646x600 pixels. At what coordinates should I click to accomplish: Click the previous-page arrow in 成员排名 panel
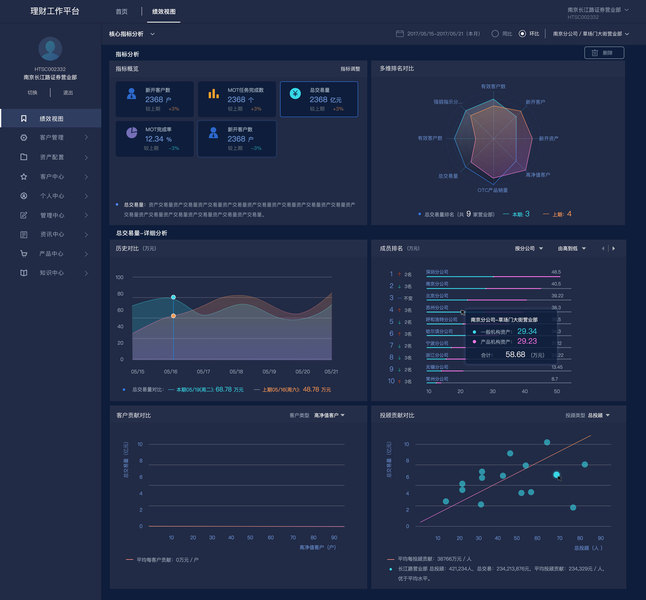603,248
